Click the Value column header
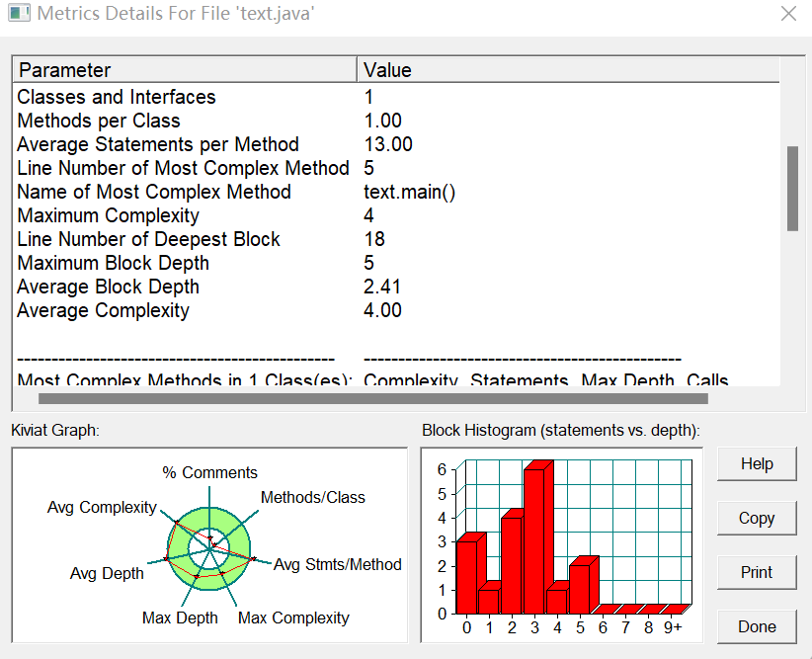The image size is (812, 659). (x=568, y=70)
